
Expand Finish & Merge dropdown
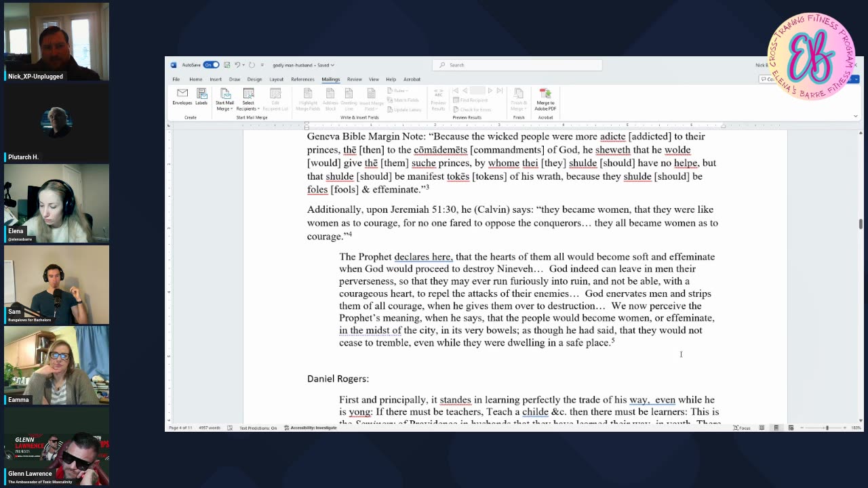coord(518,100)
